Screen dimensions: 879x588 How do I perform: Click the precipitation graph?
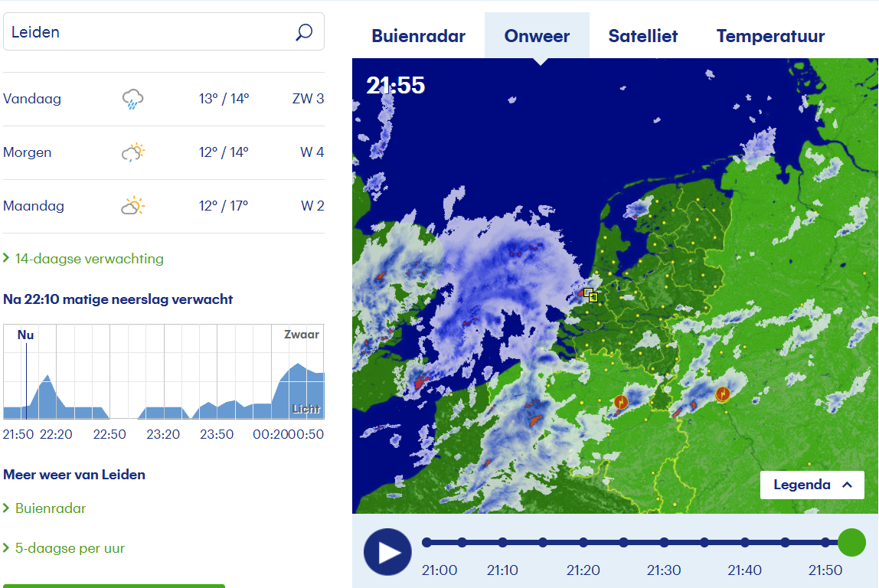click(x=164, y=371)
